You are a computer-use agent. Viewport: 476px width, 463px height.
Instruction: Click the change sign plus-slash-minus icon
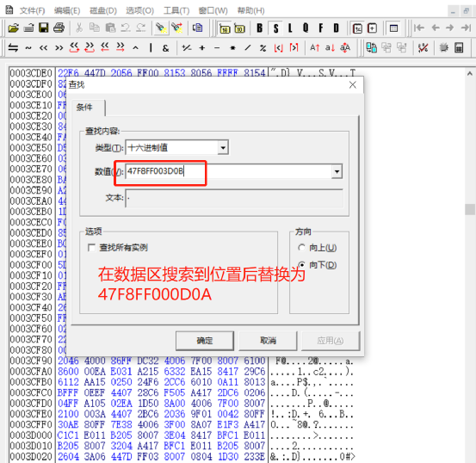pyautogui.click(x=187, y=47)
